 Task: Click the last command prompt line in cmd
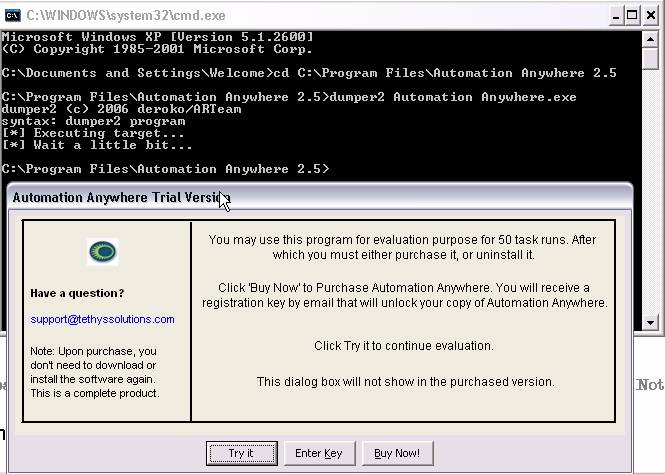click(165, 169)
